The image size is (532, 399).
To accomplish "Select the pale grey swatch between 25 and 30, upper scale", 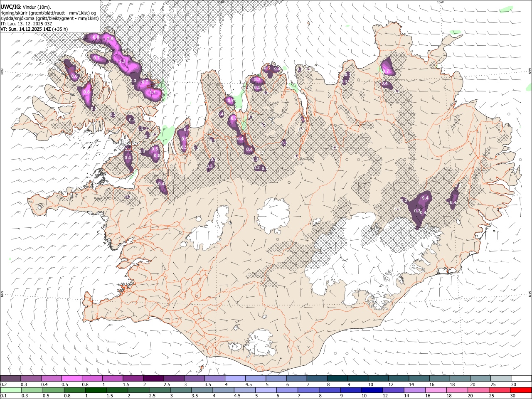I will [500, 379].
